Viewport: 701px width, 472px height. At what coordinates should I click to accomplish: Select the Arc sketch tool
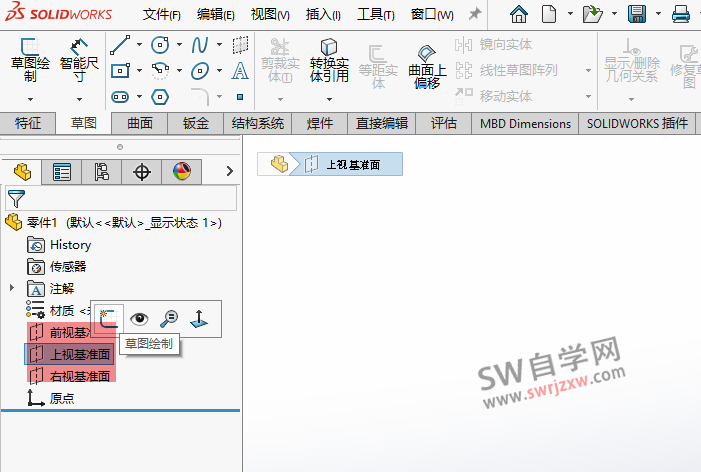point(160,71)
